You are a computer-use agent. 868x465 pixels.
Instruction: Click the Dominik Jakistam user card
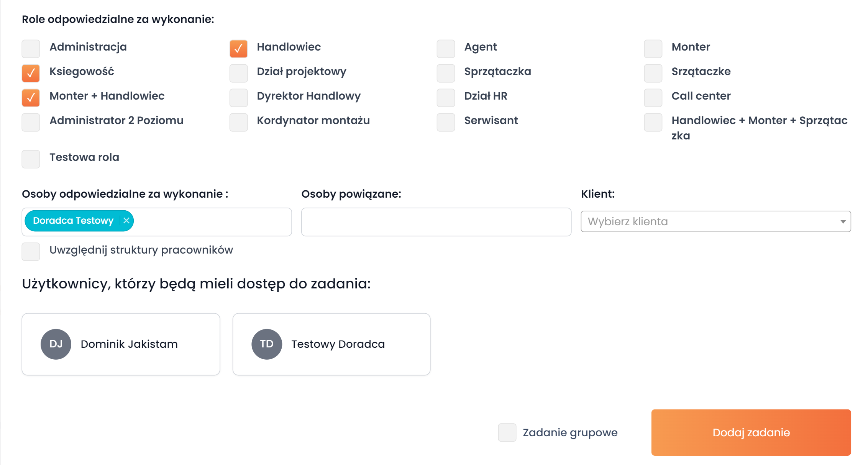pyautogui.click(x=121, y=344)
